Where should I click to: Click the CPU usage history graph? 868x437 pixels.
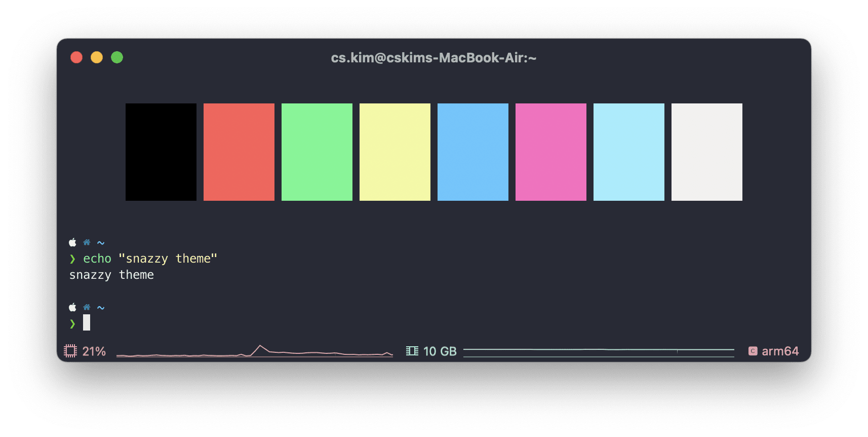255,351
